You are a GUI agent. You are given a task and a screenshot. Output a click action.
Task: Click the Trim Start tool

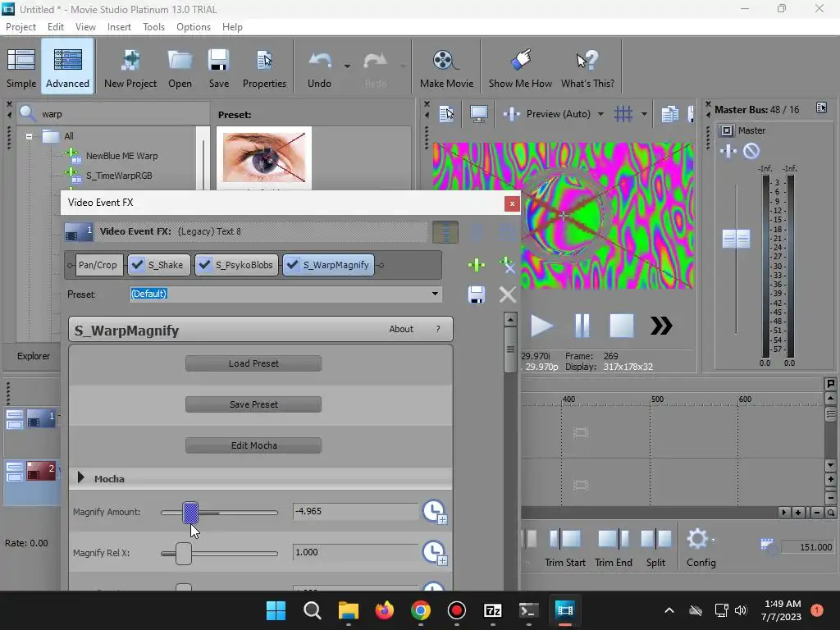[564, 548]
